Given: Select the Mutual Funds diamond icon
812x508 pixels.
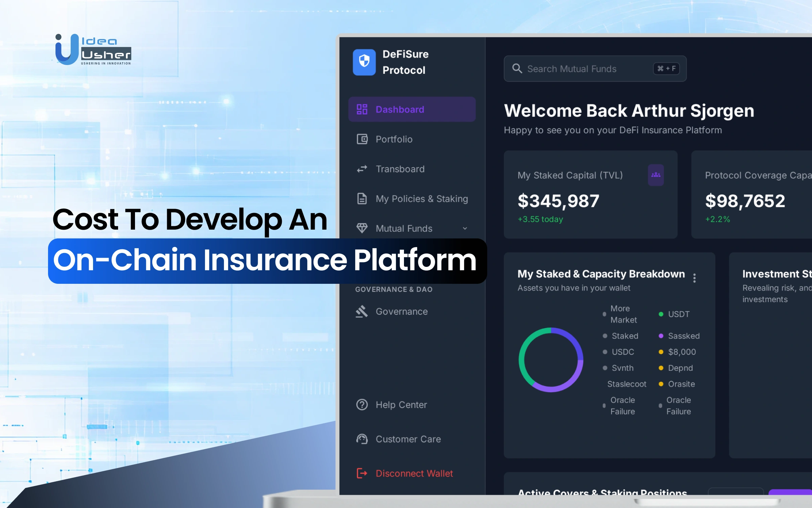Looking at the screenshot, I should [362, 228].
